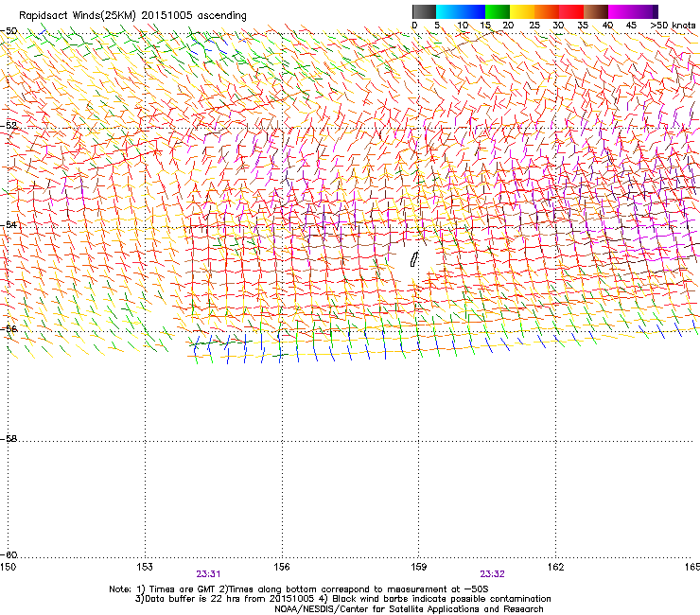
Task: Click the '10' legend scale label
Action: pyautogui.click(x=463, y=26)
